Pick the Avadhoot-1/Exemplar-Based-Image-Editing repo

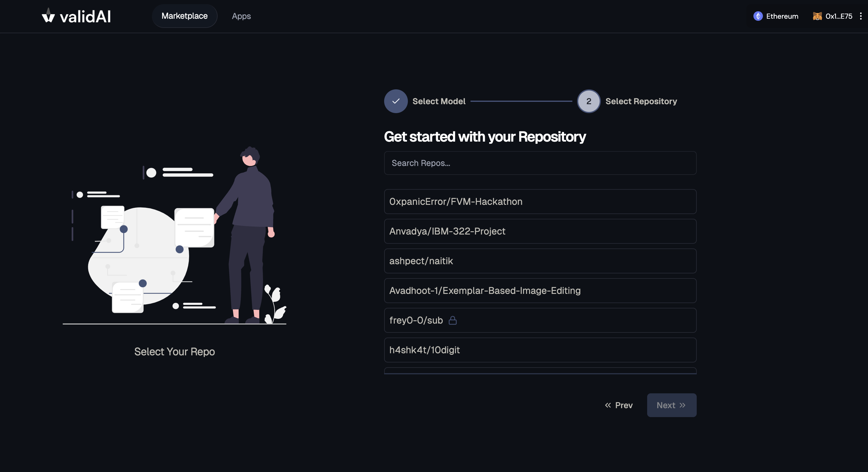click(x=540, y=290)
